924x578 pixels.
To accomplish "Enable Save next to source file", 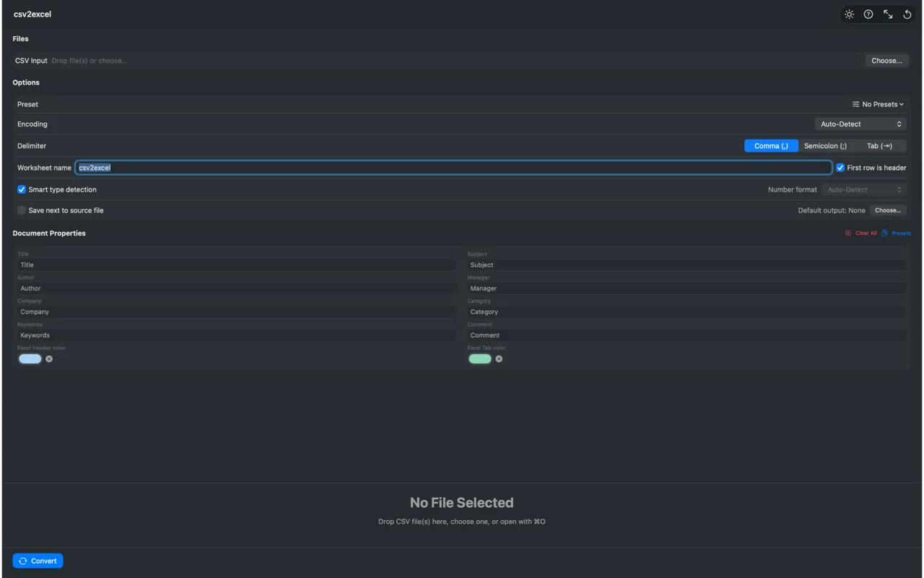I will click(x=21, y=210).
